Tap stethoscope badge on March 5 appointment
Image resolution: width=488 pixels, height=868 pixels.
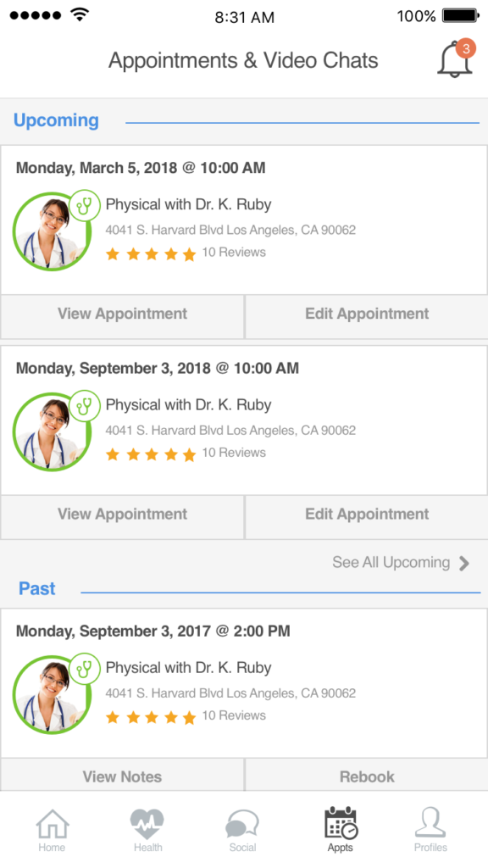pyautogui.click(x=85, y=205)
